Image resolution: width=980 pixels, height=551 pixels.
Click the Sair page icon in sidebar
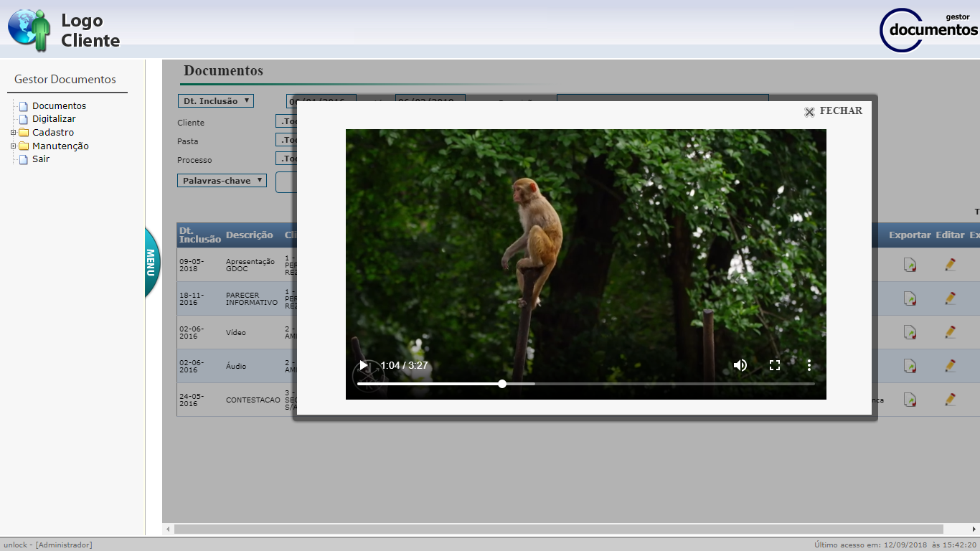(x=24, y=159)
